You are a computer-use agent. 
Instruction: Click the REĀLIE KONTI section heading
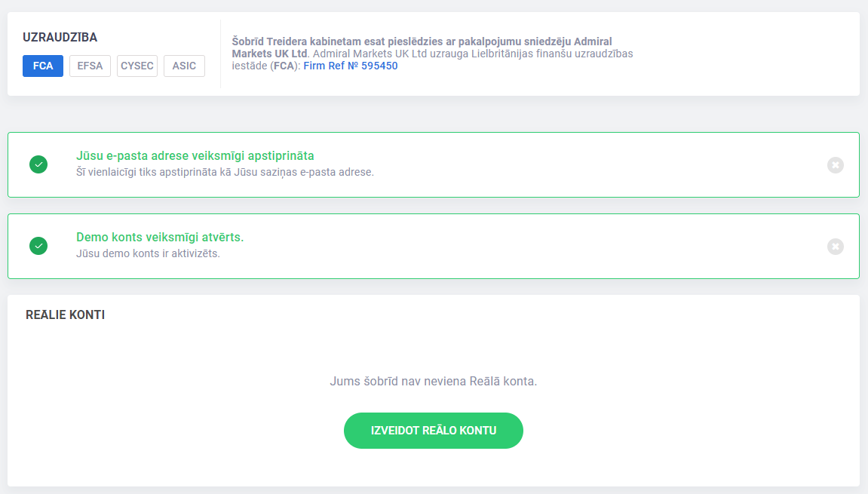pyautogui.click(x=66, y=315)
